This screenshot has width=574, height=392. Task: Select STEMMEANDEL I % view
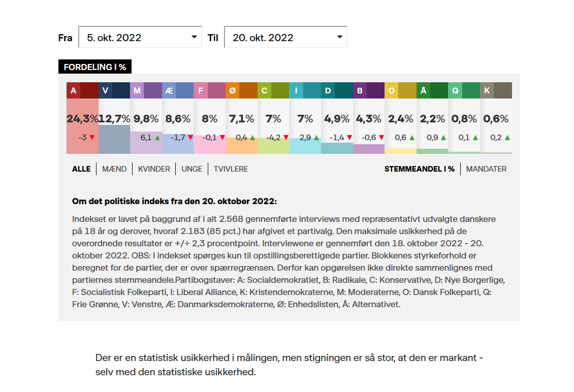click(x=420, y=169)
